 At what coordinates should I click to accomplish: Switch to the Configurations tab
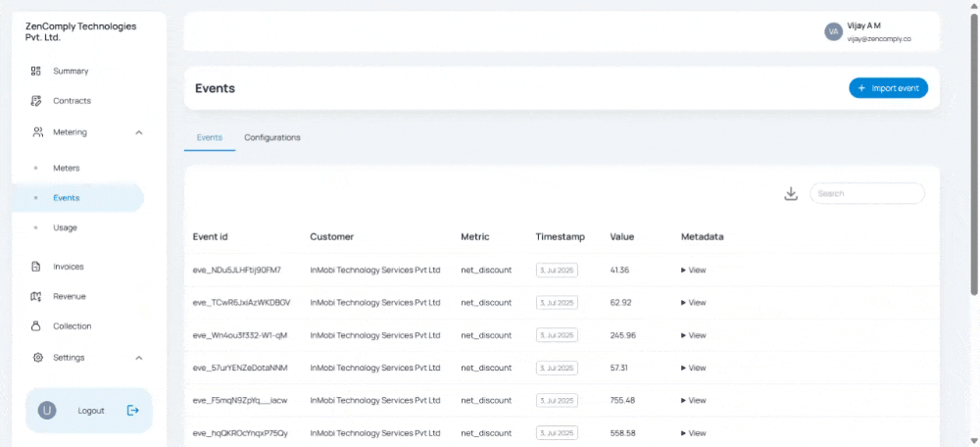tap(271, 137)
